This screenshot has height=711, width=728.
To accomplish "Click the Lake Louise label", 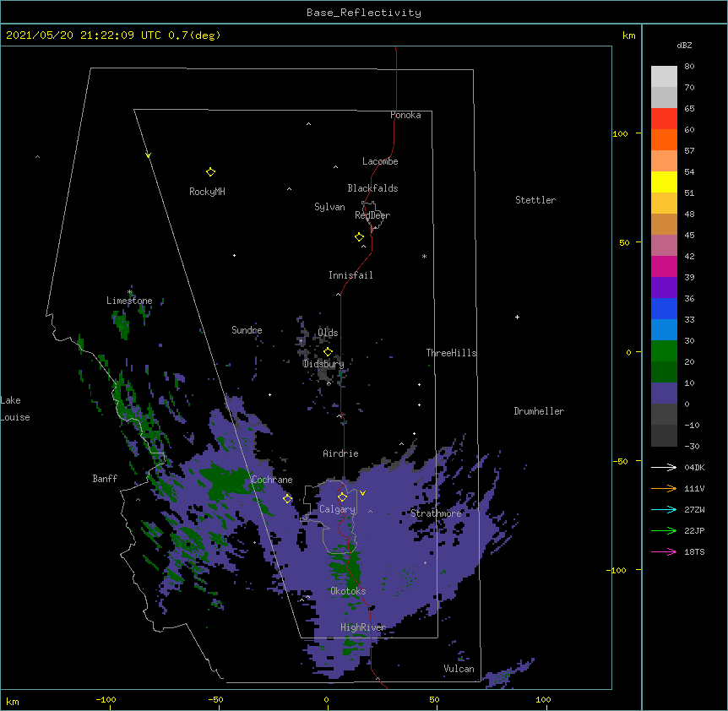I will [x=15, y=409].
